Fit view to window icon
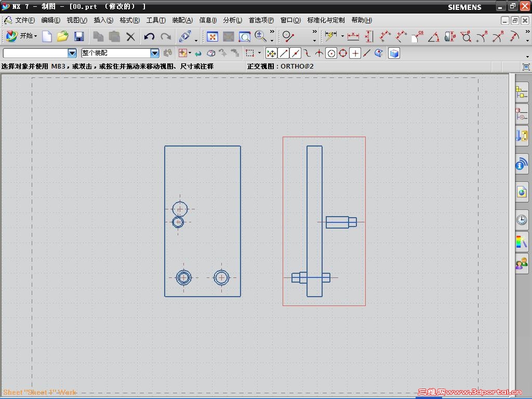The image size is (532, 399). 212,36
